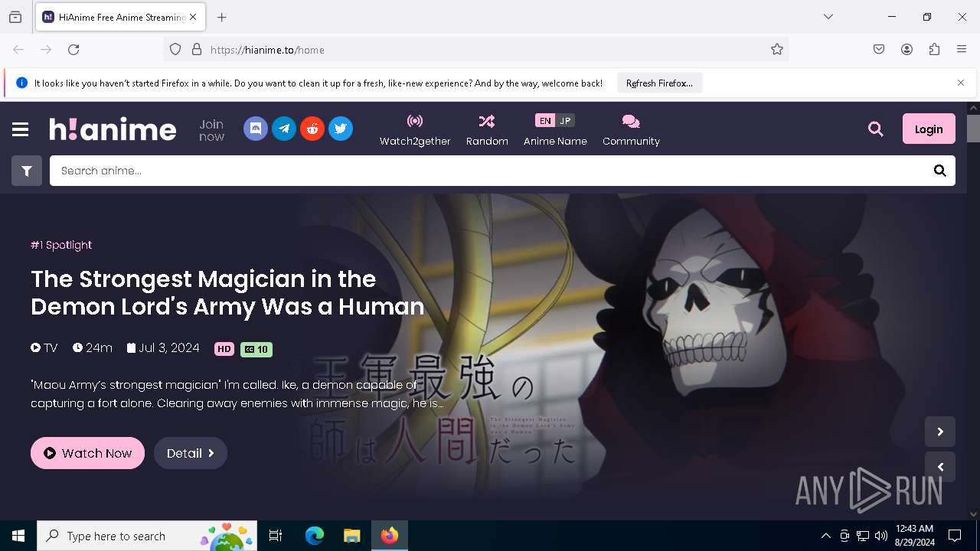Open Firefox account menu
Screen dimensions: 980x551
click(906, 50)
